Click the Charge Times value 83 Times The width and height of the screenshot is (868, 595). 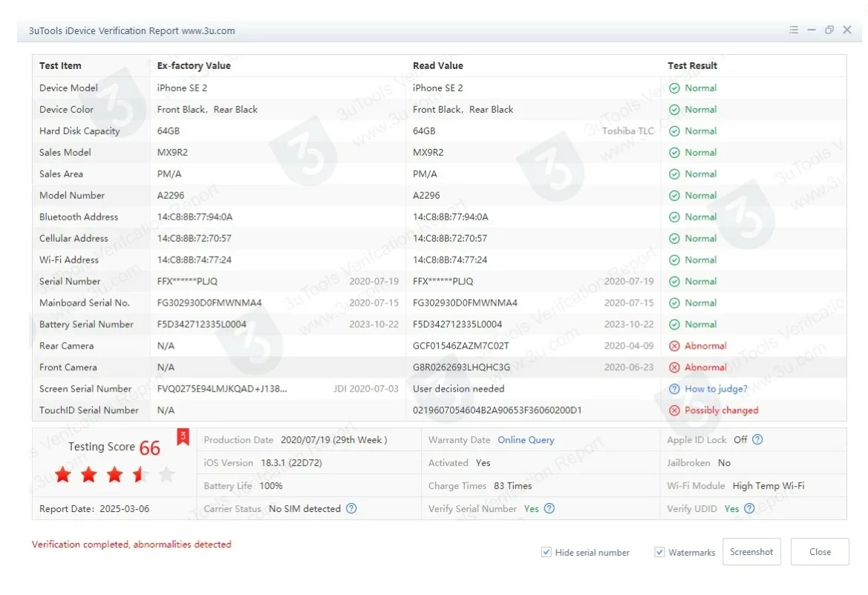point(512,486)
